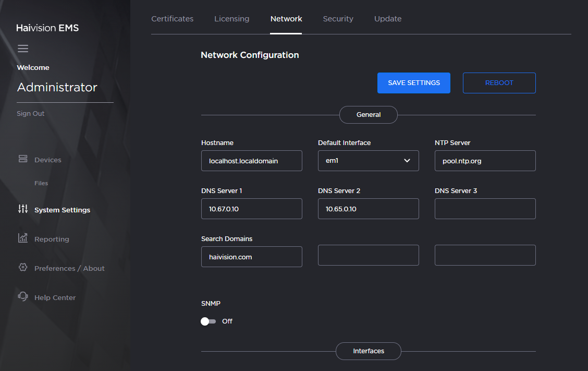Screen dimensions: 588x371
Task: Open the Help Center icon
Action: [x=23, y=297]
